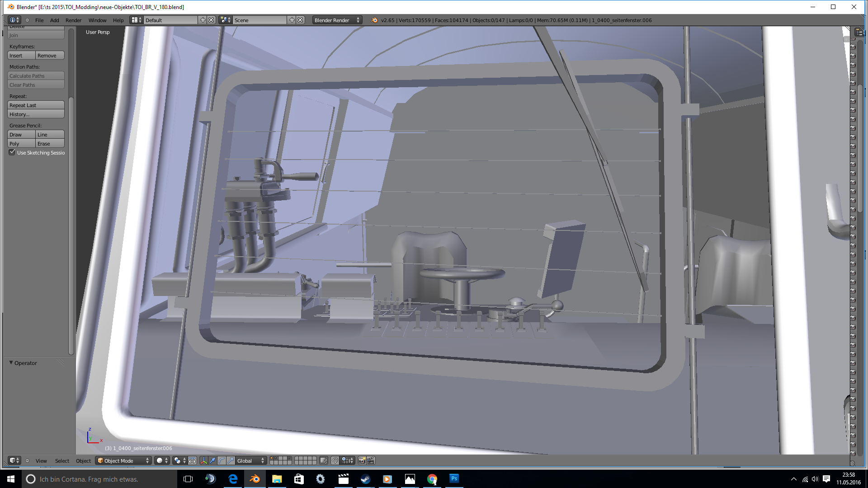
Task: Open Blender from the Windows taskbar
Action: [255, 479]
